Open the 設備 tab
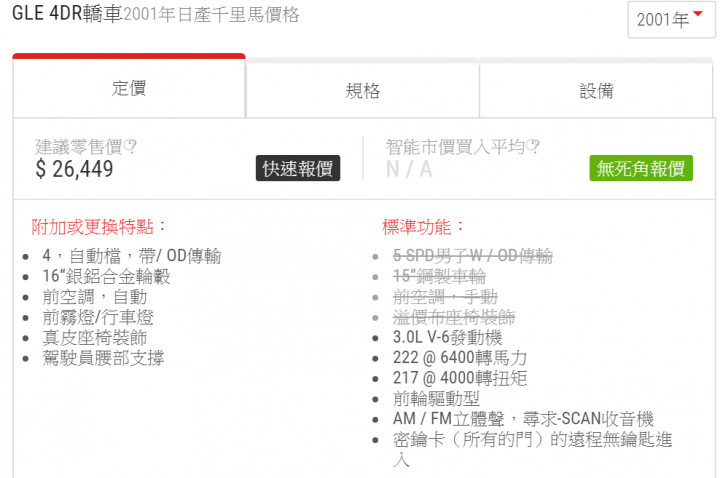This screenshot has height=478, width=720. click(x=596, y=90)
